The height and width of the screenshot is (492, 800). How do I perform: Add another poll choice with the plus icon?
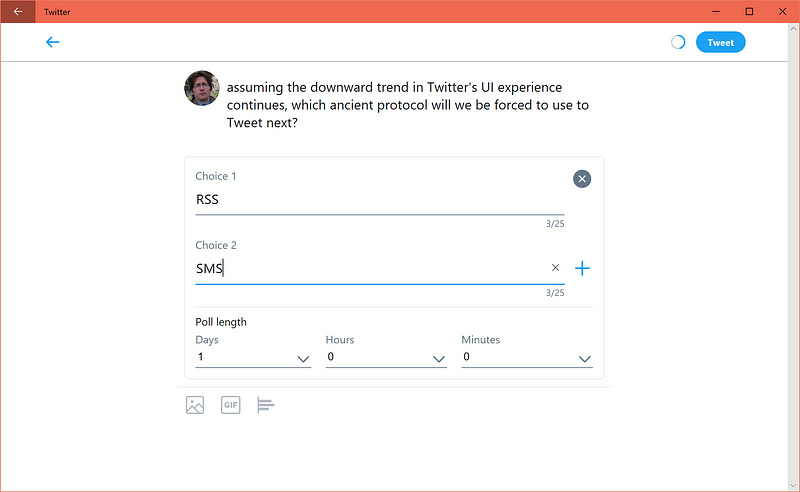582,268
